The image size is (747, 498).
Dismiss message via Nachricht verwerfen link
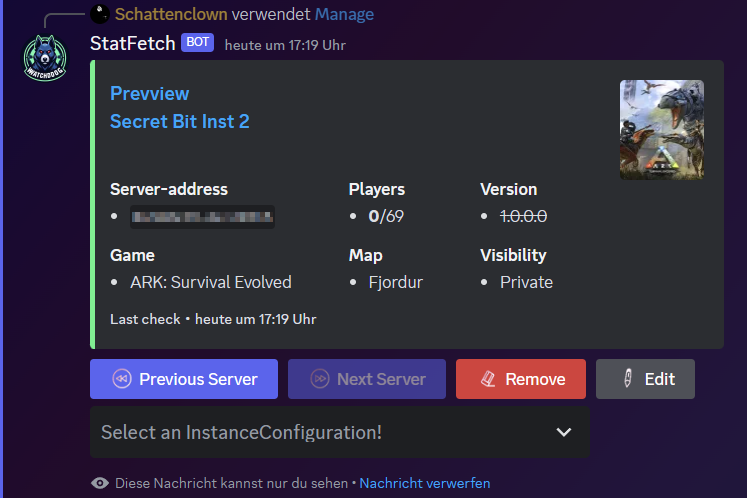pos(424,483)
